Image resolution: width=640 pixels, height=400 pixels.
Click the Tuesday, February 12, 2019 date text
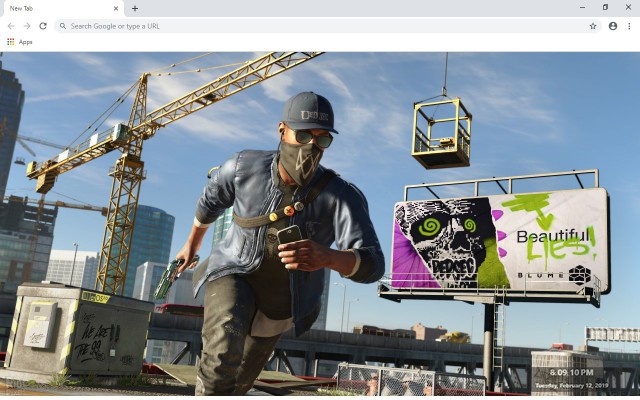pos(571,385)
